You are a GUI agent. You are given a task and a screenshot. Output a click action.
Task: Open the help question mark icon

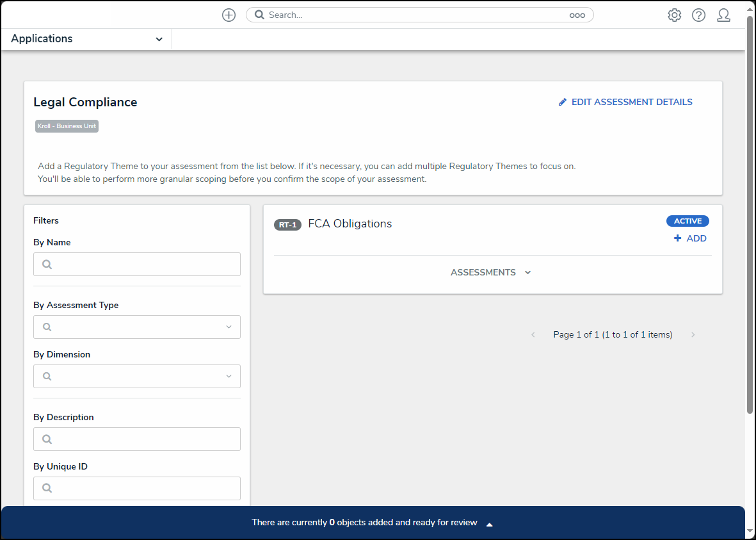pos(698,15)
